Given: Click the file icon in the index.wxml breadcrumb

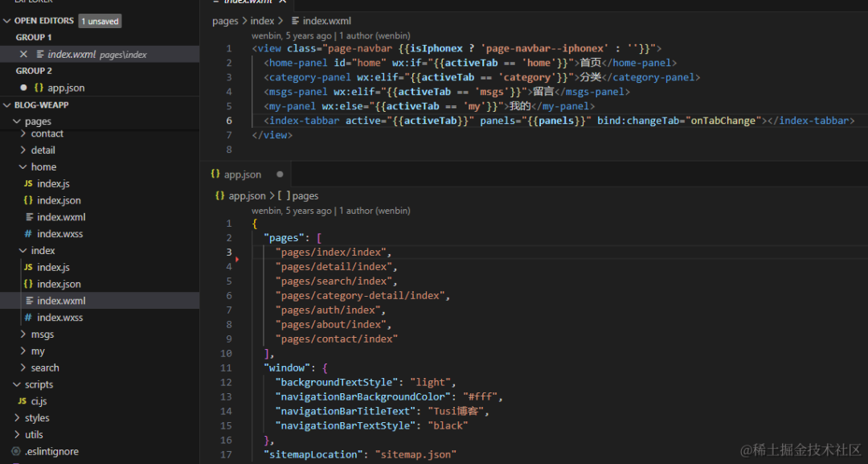Looking at the screenshot, I should (296, 21).
